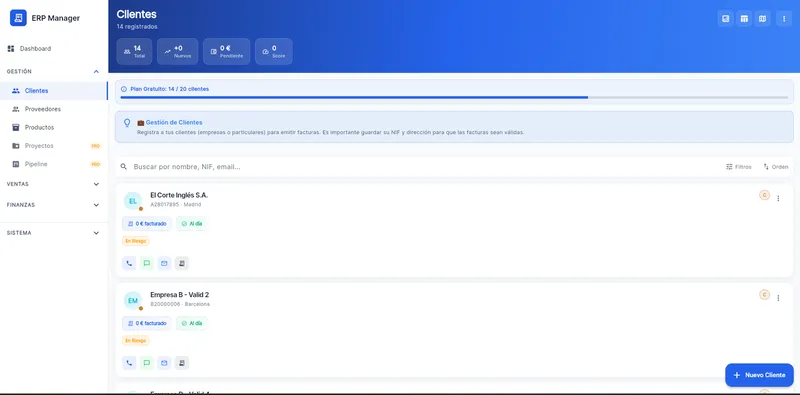Image resolution: width=800 pixels, height=395 pixels.
Task: Click El Corte Inglés 0 € facturado badge
Action: (147, 224)
